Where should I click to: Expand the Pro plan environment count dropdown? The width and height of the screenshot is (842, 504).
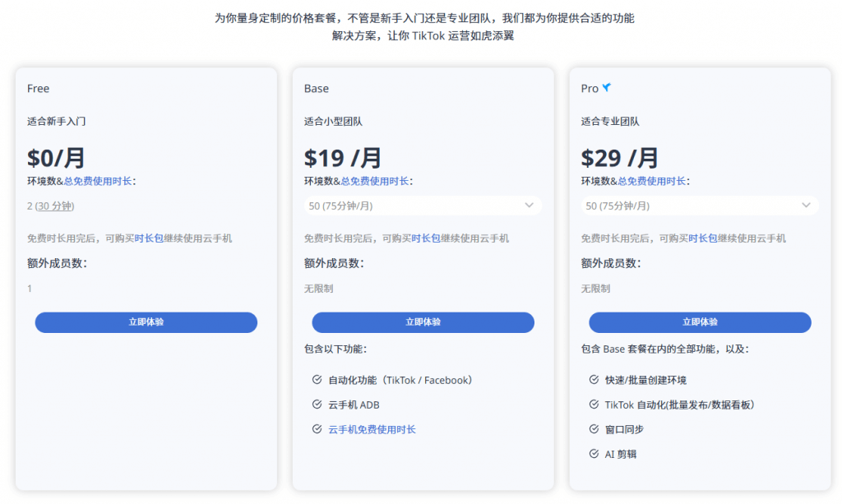[x=699, y=206]
